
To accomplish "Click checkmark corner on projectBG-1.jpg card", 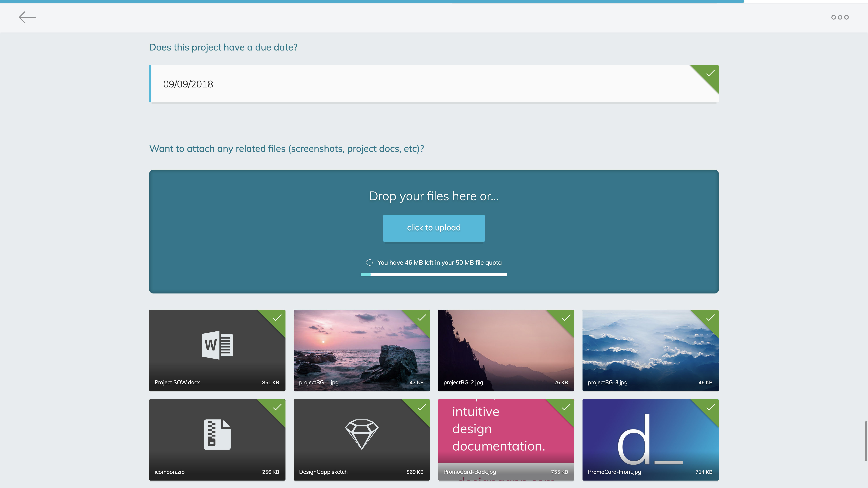I will [421, 318].
